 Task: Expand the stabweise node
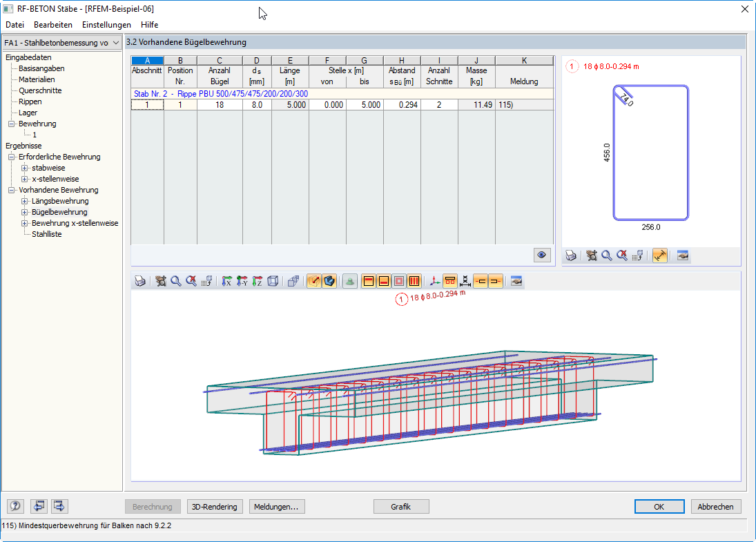(x=25, y=168)
